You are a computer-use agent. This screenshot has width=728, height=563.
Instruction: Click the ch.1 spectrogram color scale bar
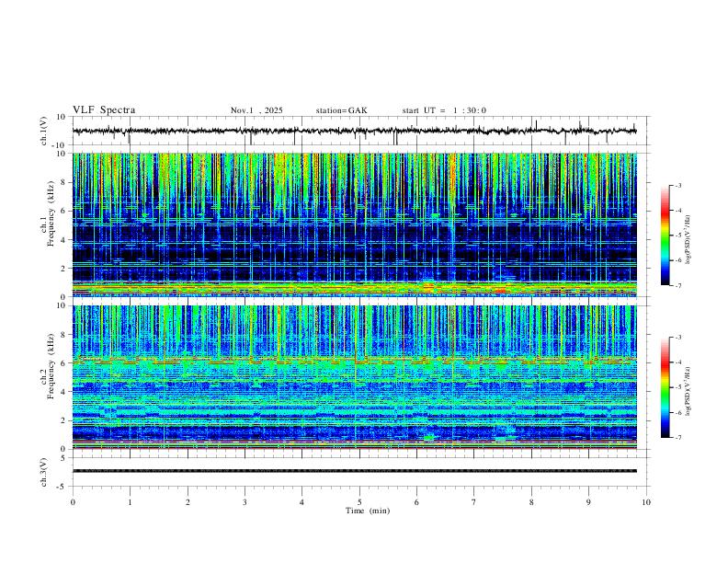[665, 236]
